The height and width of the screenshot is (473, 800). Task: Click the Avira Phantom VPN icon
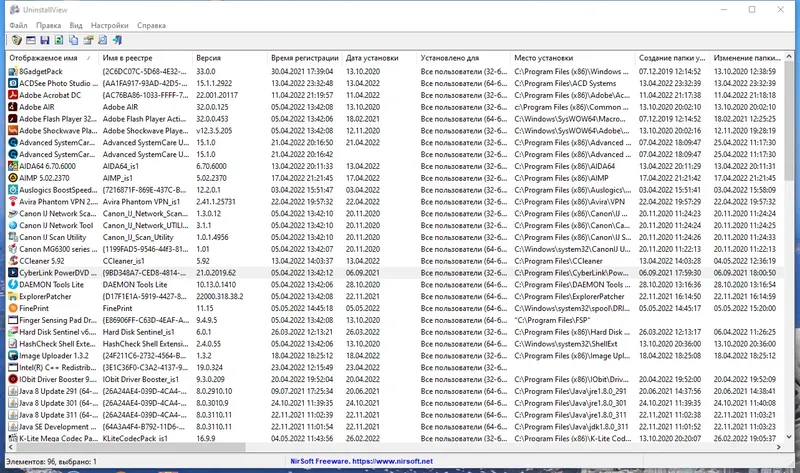click(13, 202)
